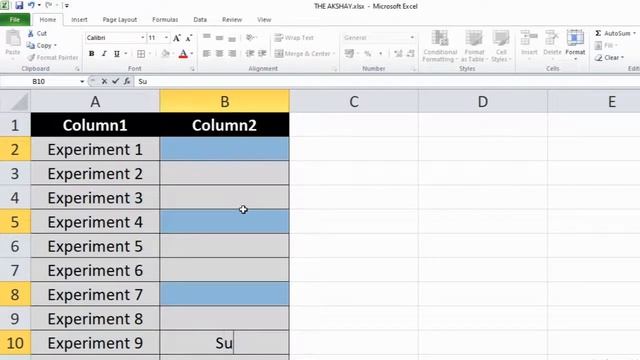This screenshot has height=360, width=640.
Task: Middle-align the cell contents
Action: pyautogui.click(x=220, y=38)
